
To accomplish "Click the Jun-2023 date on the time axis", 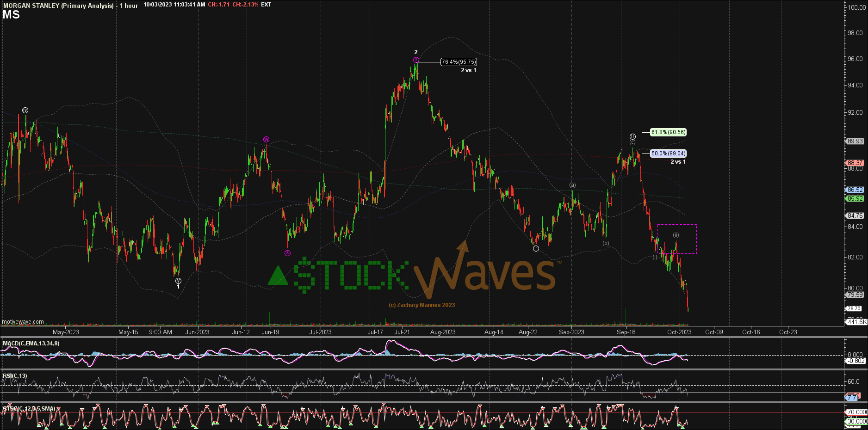I will pyautogui.click(x=197, y=332).
